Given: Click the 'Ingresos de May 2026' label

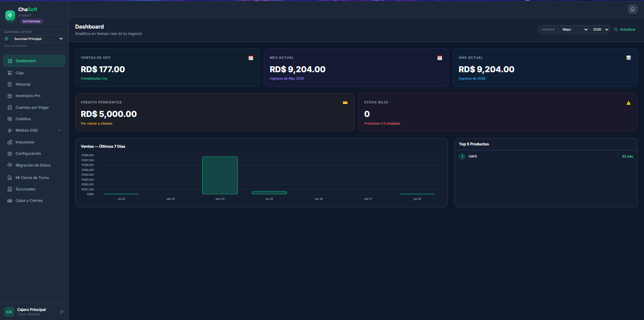Looking at the screenshot, I should point(287,79).
